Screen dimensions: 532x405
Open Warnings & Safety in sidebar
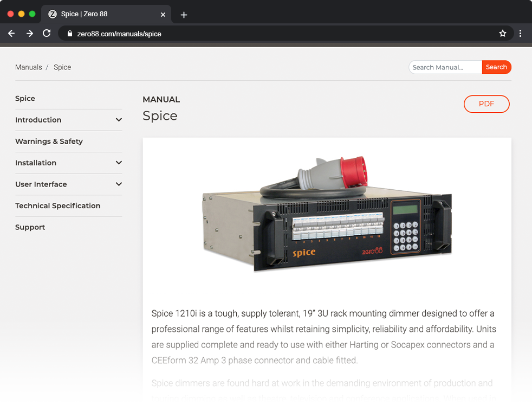click(49, 142)
